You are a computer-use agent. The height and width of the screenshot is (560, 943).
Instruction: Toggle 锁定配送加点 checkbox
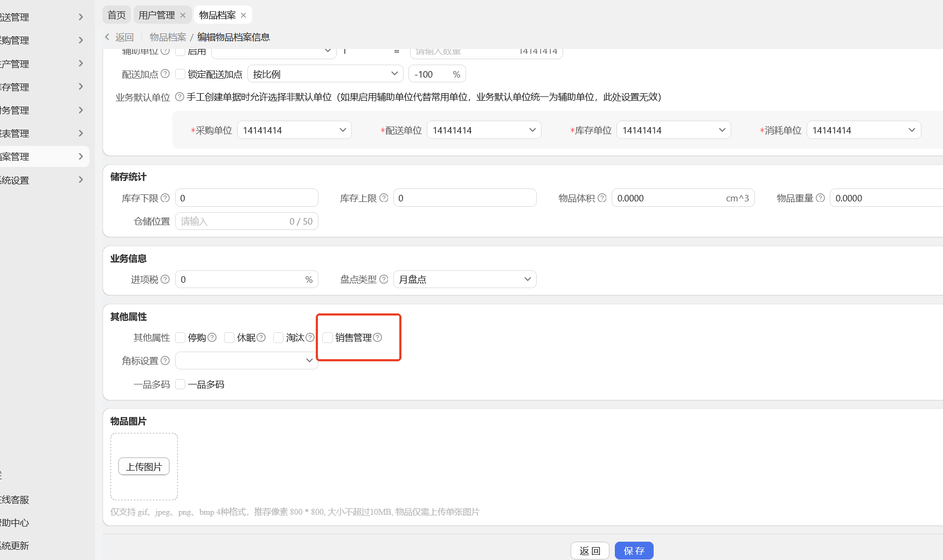pos(181,74)
